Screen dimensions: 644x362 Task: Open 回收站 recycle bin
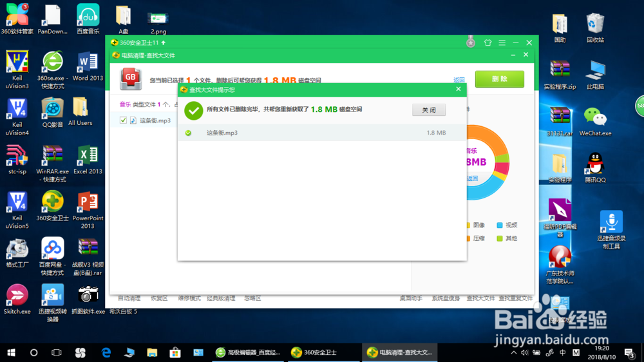tap(595, 28)
